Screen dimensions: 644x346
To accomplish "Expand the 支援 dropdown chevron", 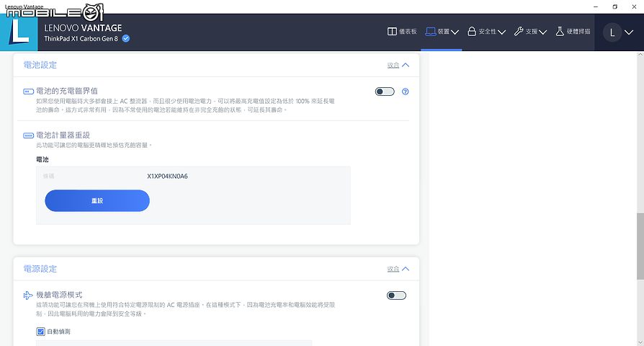I will [x=542, y=32].
